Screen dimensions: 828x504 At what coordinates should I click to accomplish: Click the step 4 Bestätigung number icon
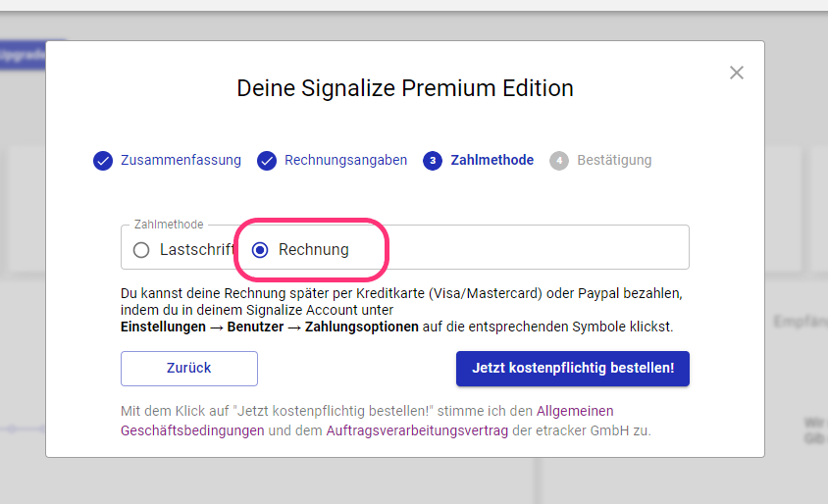[x=559, y=161]
